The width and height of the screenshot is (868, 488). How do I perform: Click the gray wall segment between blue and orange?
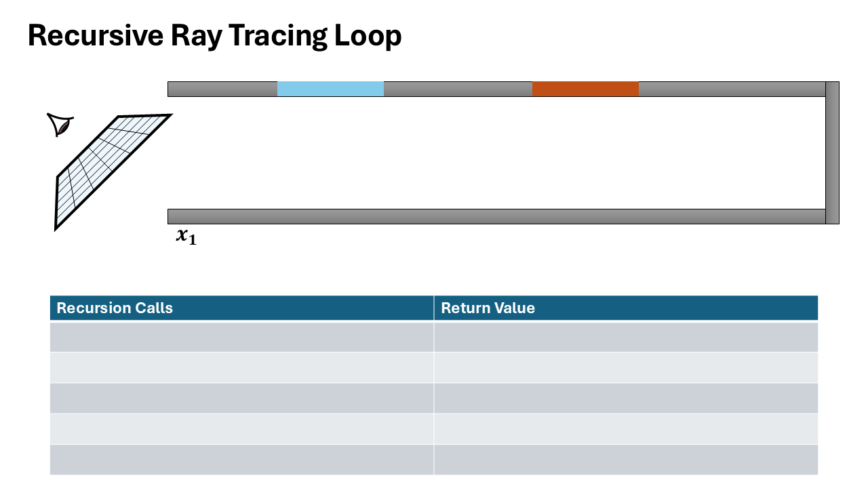[458, 89]
